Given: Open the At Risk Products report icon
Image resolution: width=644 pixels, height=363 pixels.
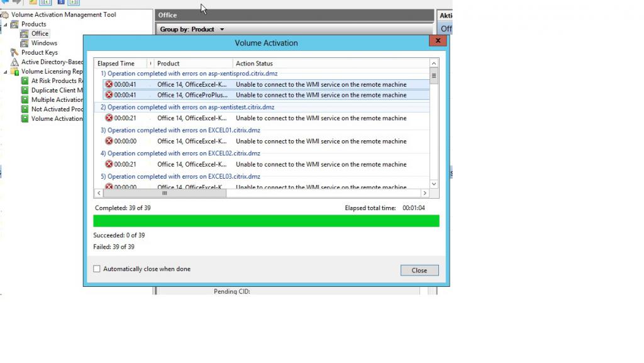Looking at the screenshot, I should [x=25, y=81].
